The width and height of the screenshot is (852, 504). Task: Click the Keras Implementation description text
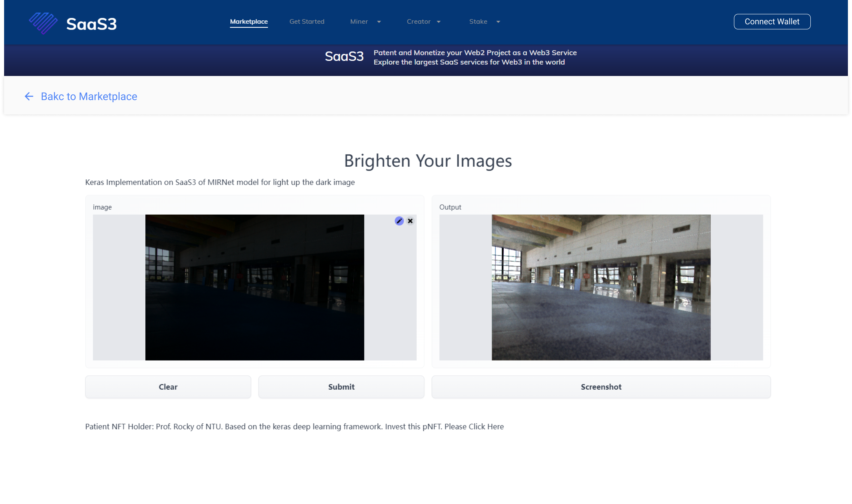coord(220,182)
